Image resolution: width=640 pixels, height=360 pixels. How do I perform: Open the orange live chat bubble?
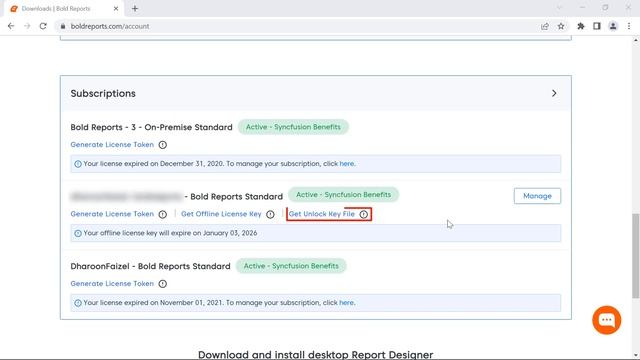coord(607,320)
